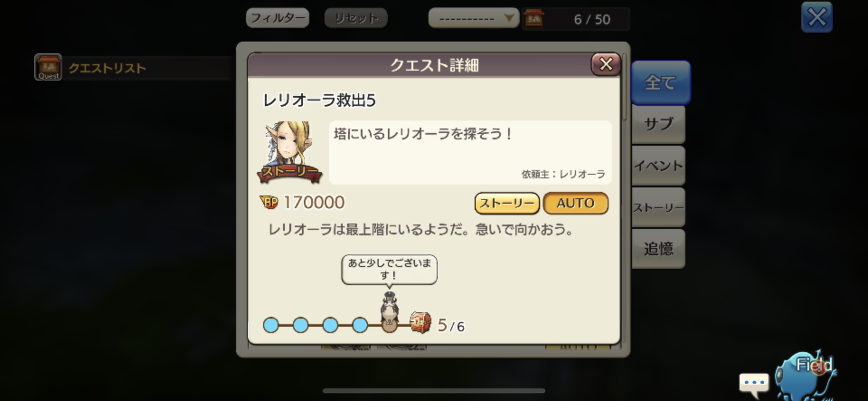Tap the blue X icon at top right

[x=816, y=17]
